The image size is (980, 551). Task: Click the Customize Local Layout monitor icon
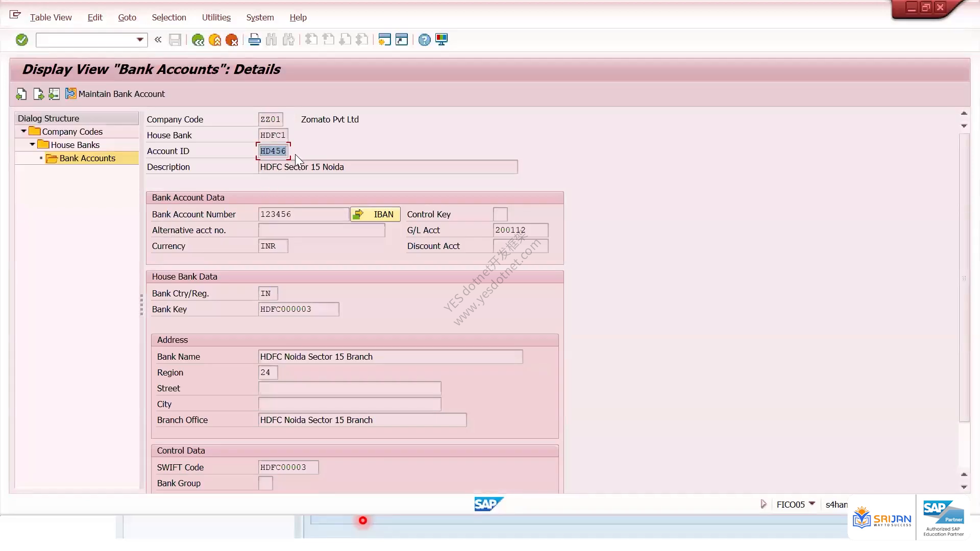click(x=442, y=40)
